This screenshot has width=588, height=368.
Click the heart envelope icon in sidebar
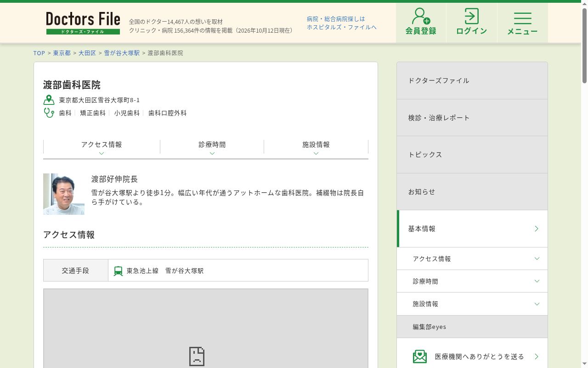click(x=420, y=356)
